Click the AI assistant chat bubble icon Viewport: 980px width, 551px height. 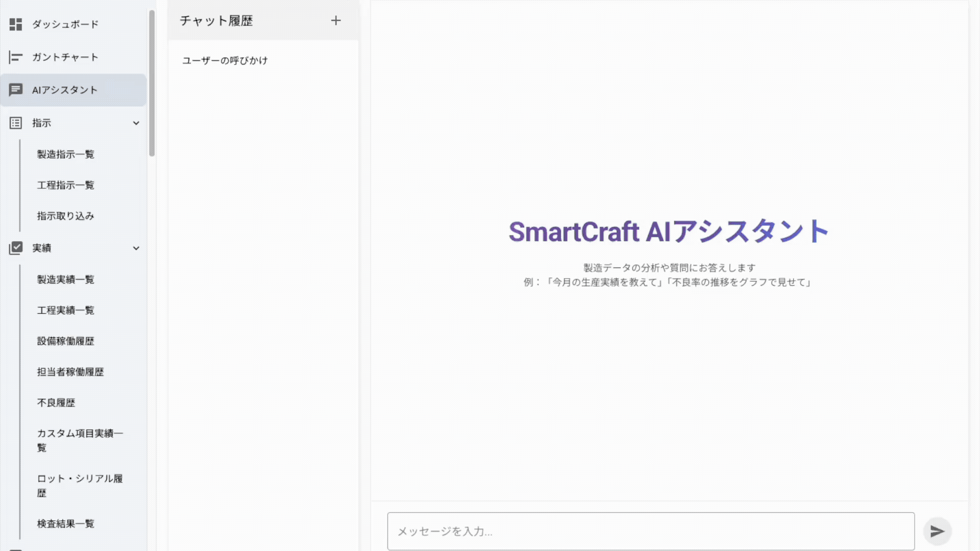tap(16, 90)
